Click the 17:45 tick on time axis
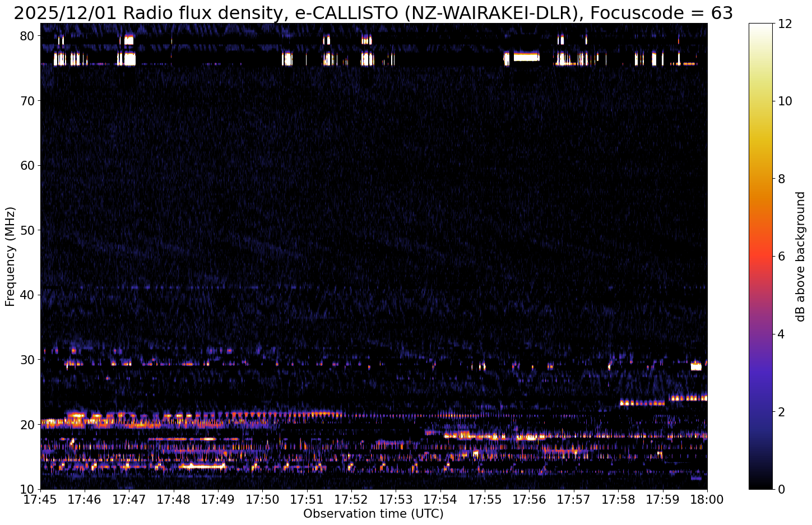The image size is (812, 525). [x=40, y=499]
